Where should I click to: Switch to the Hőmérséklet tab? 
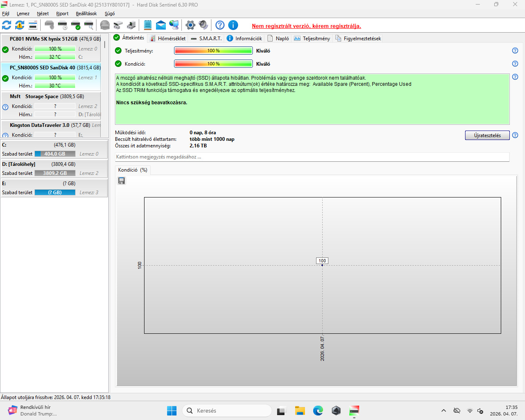click(x=167, y=38)
